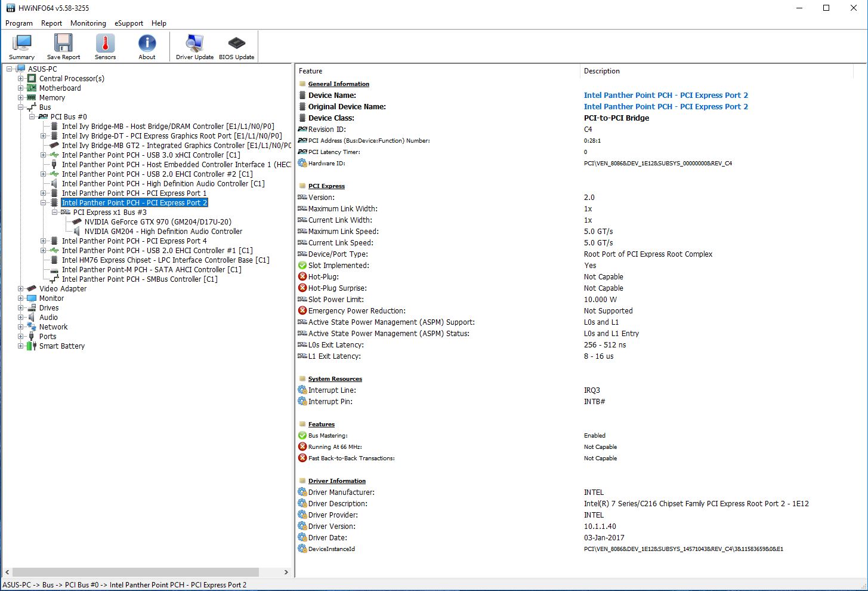Expand the Drives node
The height and width of the screenshot is (591, 868).
tap(21, 307)
